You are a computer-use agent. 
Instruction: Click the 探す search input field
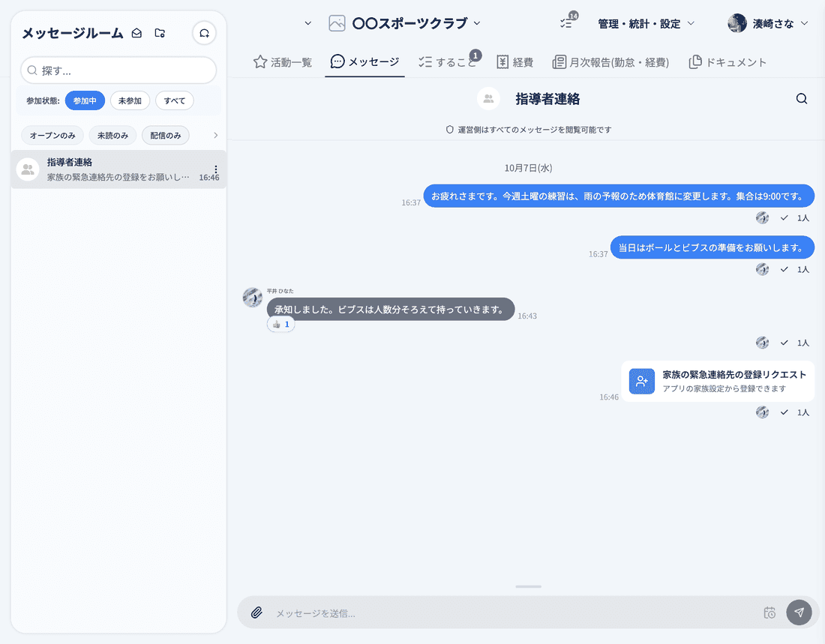coord(118,70)
